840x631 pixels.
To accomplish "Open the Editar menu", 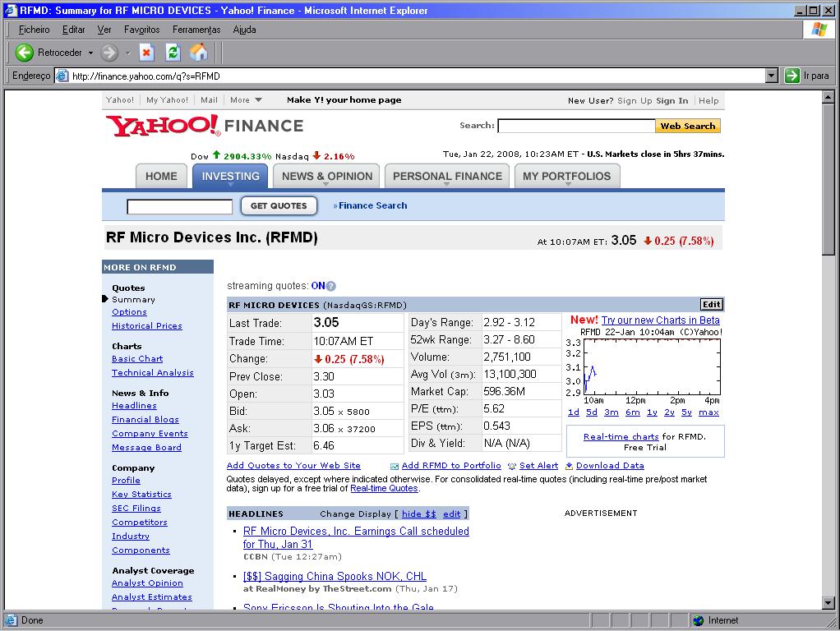I will pos(73,30).
